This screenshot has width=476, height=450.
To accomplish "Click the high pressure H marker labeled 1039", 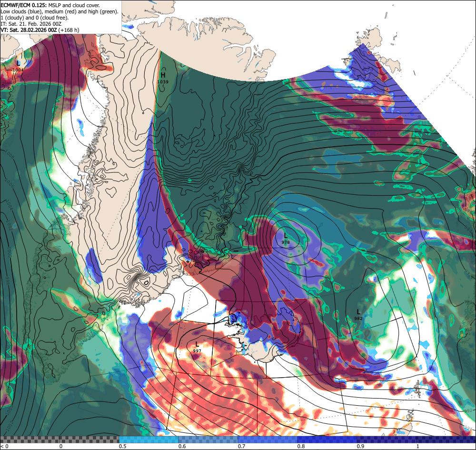I will pos(163,75).
